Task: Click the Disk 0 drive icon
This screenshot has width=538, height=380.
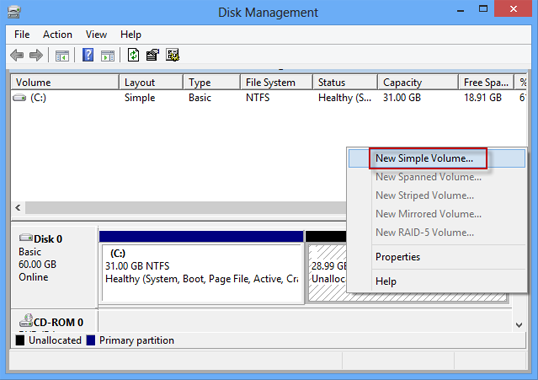Action: pos(26,238)
